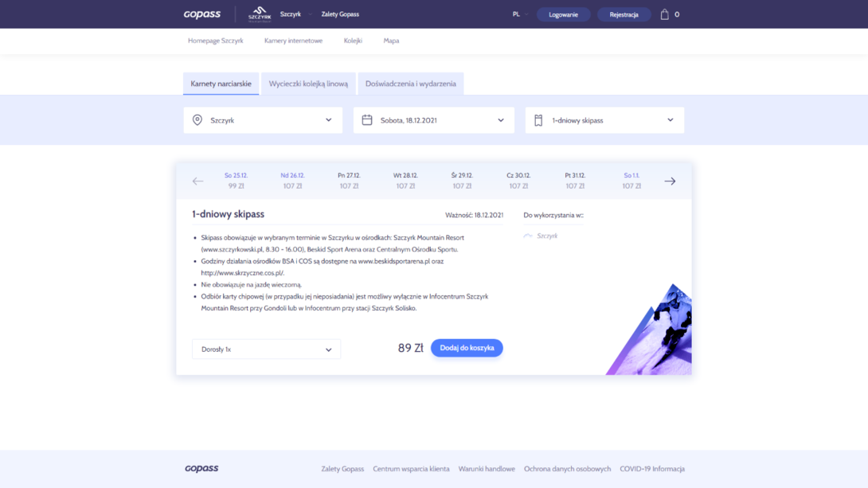Open the 1-dniowy skipass type dropdown
Image resolution: width=868 pixels, height=488 pixels.
click(x=604, y=120)
